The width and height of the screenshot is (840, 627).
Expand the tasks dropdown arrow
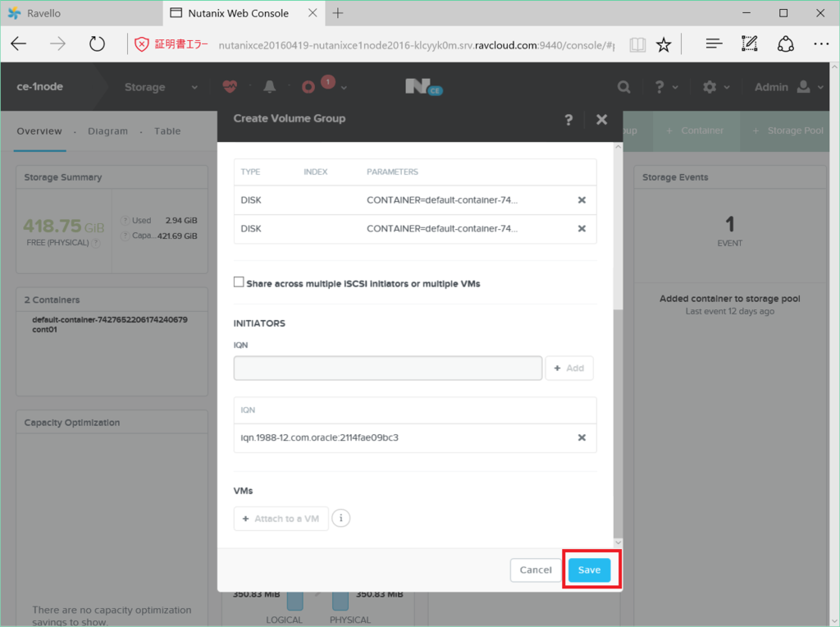[344, 88]
